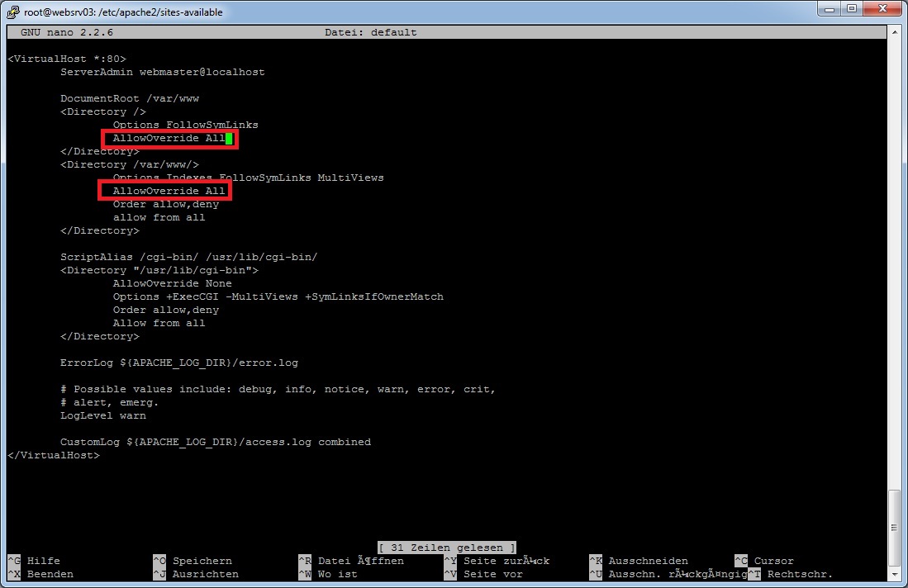Click capitalized 'Allow from all' line
This screenshot has height=588, width=908.
pos(159,323)
